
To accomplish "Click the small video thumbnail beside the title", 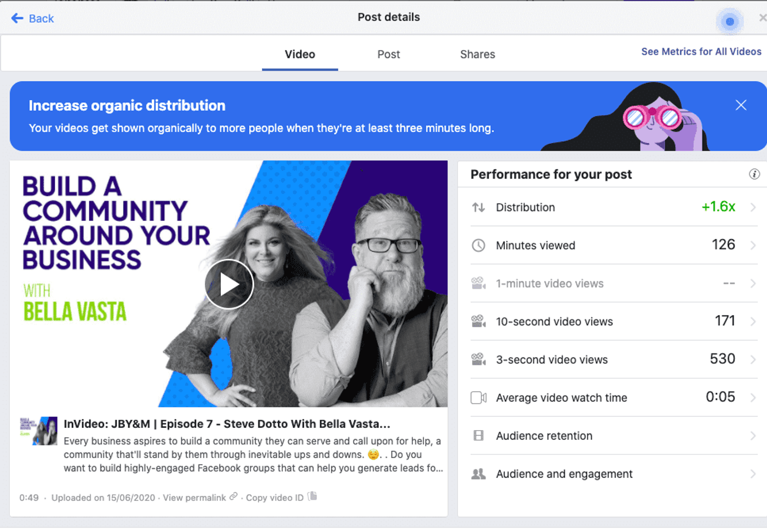I will point(38,431).
